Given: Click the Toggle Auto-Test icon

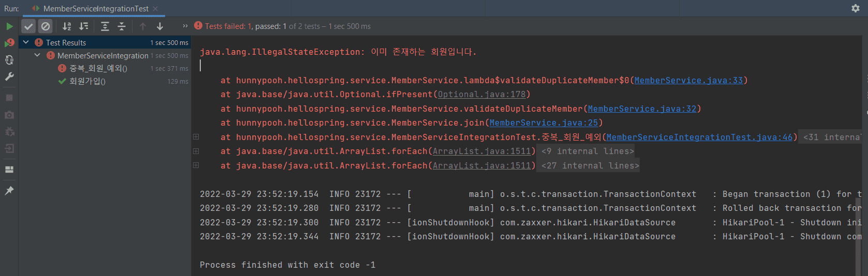Looking at the screenshot, I should tap(9, 60).
